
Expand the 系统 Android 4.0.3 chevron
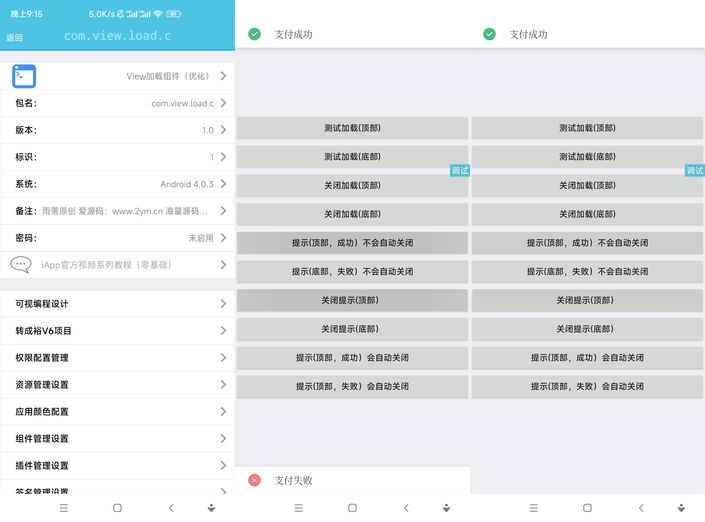pos(223,184)
